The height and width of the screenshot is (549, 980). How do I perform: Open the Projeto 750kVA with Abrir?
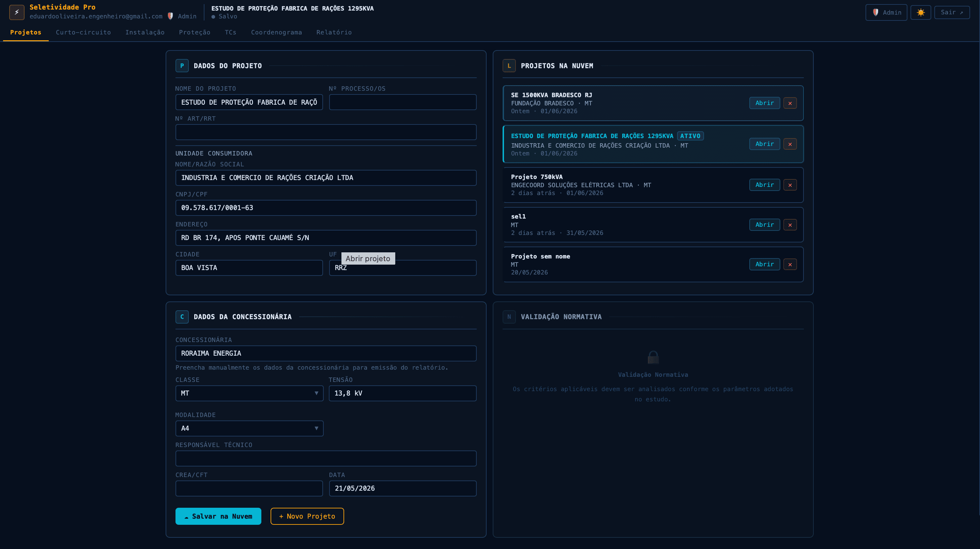pos(764,185)
